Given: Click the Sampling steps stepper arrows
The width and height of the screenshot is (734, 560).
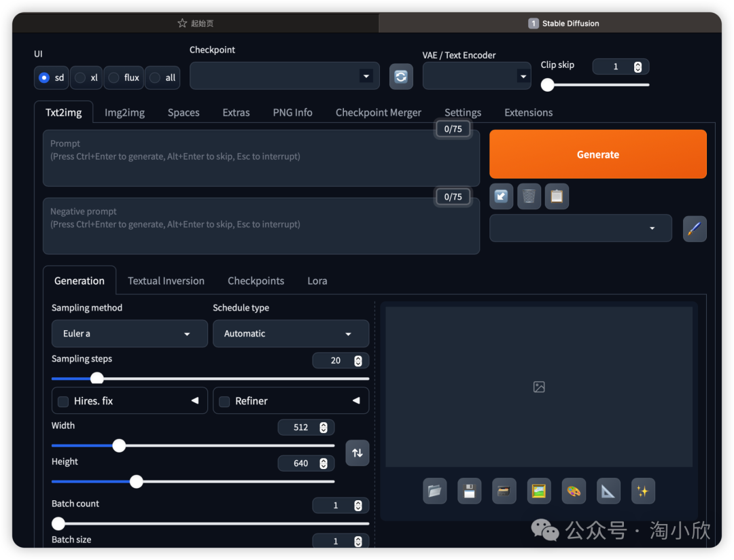Looking at the screenshot, I should coord(358,361).
